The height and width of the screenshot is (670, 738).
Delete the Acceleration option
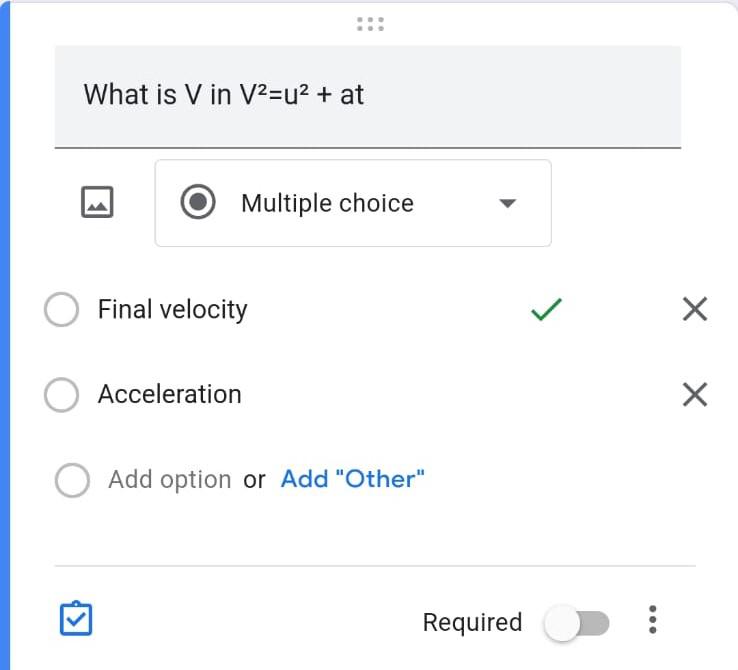tap(694, 394)
